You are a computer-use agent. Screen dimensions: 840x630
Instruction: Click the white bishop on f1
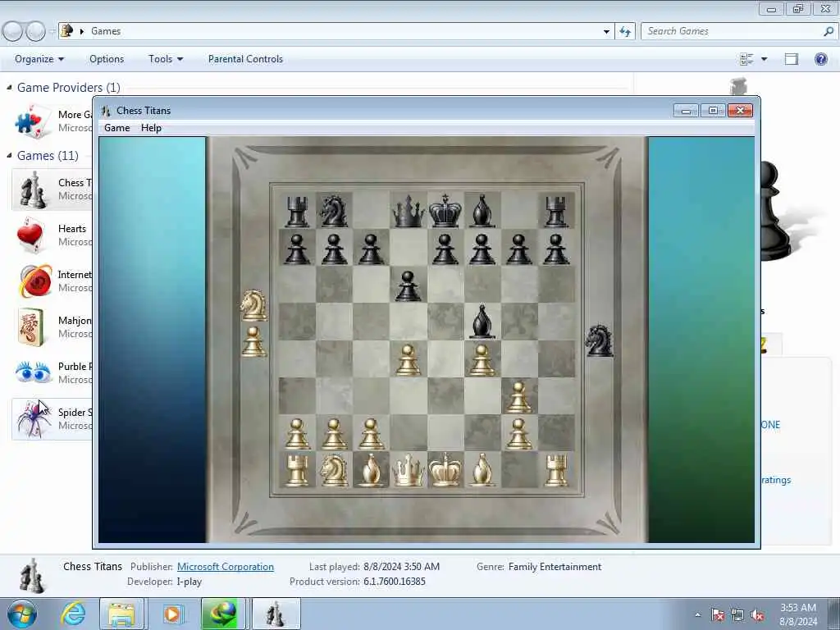click(x=482, y=470)
